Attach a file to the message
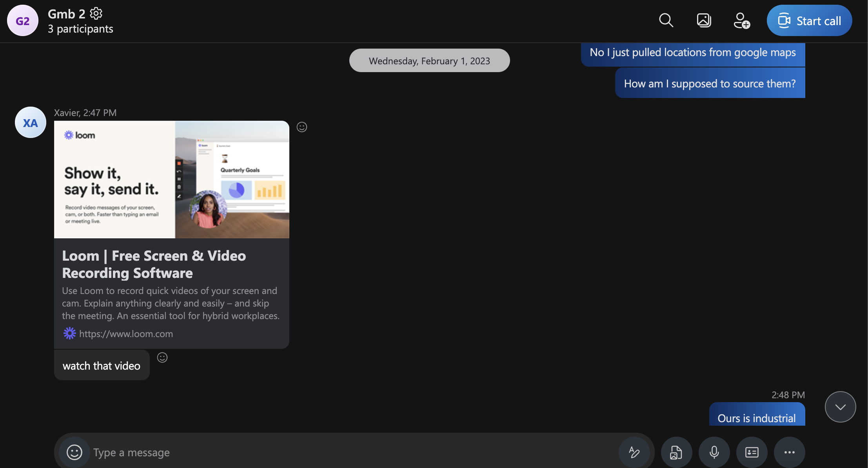Viewport: 868px width, 468px height. tap(676, 452)
